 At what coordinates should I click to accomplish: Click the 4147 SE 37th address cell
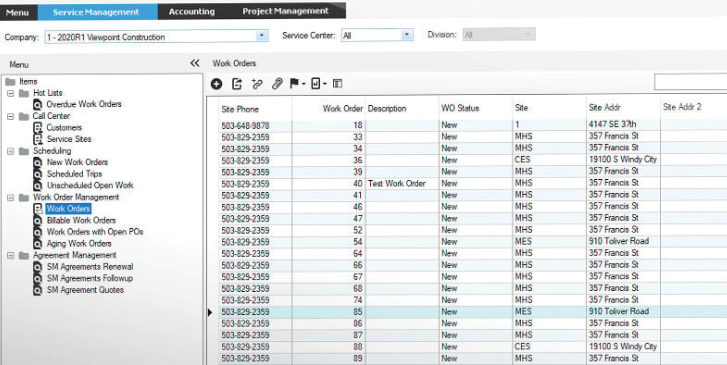pyautogui.click(x=623, y=124)
